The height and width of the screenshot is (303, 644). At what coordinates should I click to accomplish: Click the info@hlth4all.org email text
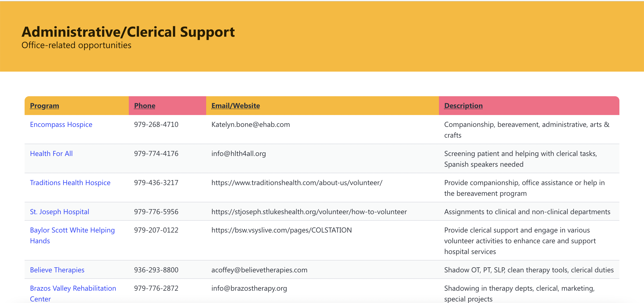tap(239, 153)
